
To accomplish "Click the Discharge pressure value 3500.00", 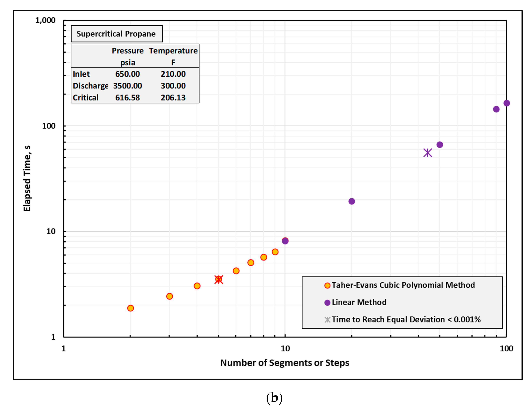I will tap(127, 86).
